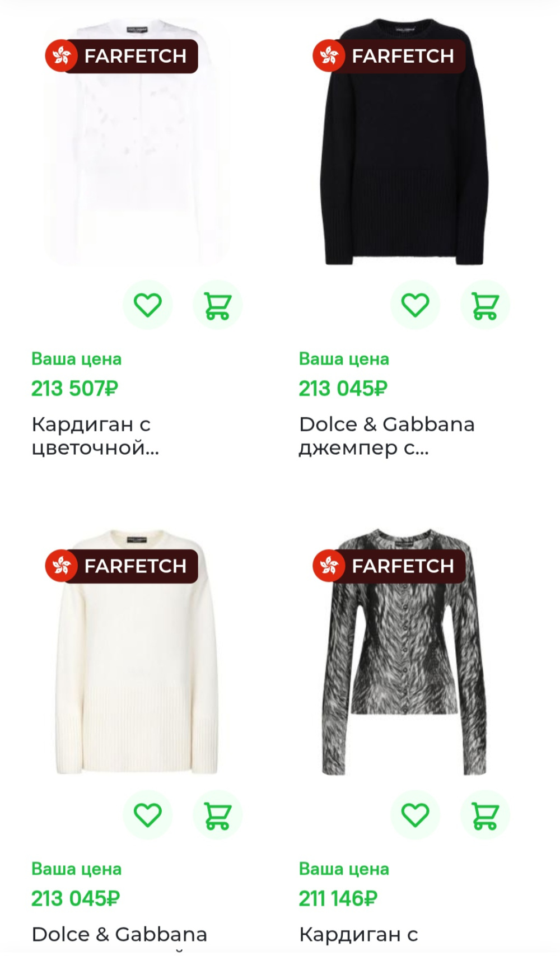
Task: Favorite the black Dolce & Gabbana jumper
Action: pos(415,304)
